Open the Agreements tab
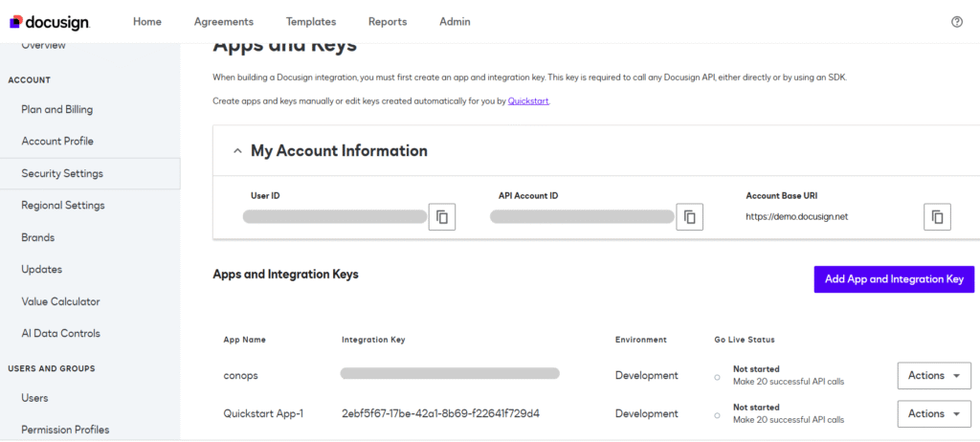The height and width of the screenshot is (442, 980). (x=223, y=21)
